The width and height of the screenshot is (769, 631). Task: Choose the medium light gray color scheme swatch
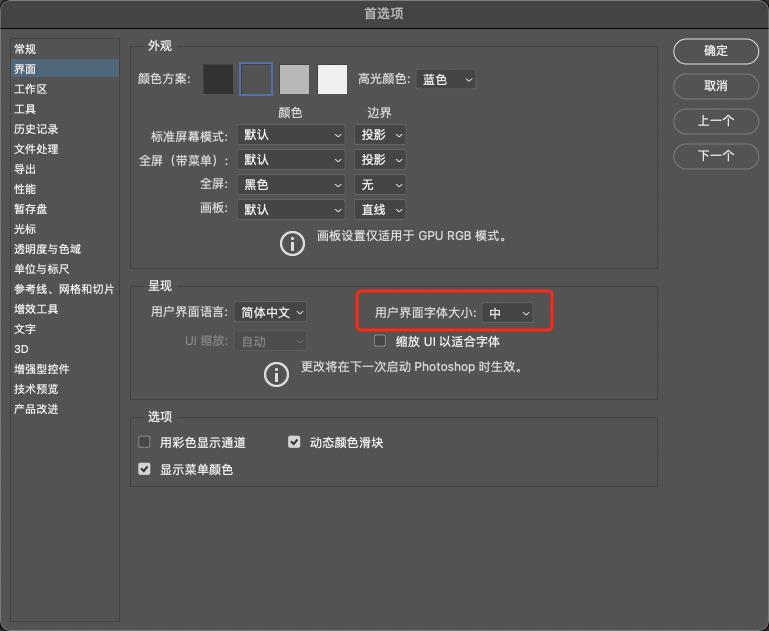[294, 79]
